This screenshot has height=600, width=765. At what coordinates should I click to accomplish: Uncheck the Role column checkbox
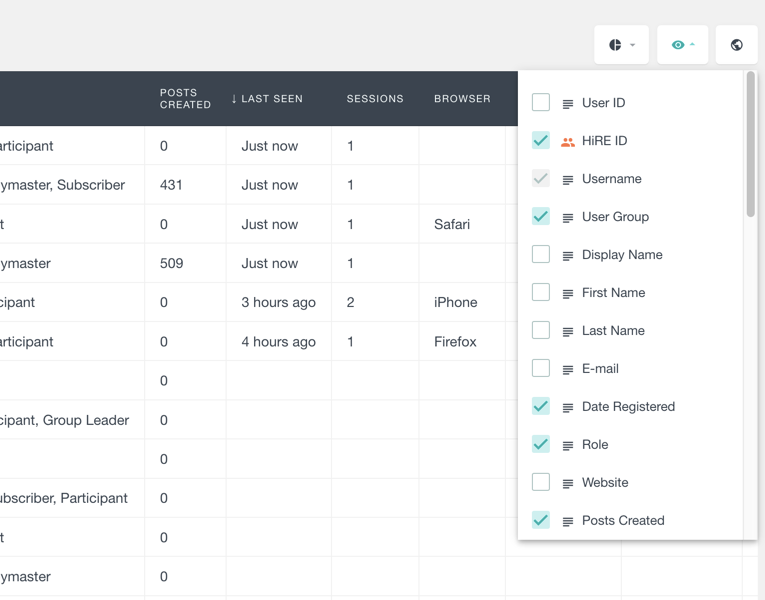point(541,444)
